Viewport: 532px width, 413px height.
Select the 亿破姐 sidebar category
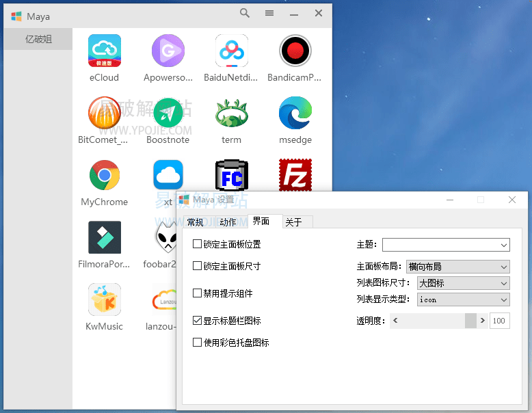click(x=38, y=39)
